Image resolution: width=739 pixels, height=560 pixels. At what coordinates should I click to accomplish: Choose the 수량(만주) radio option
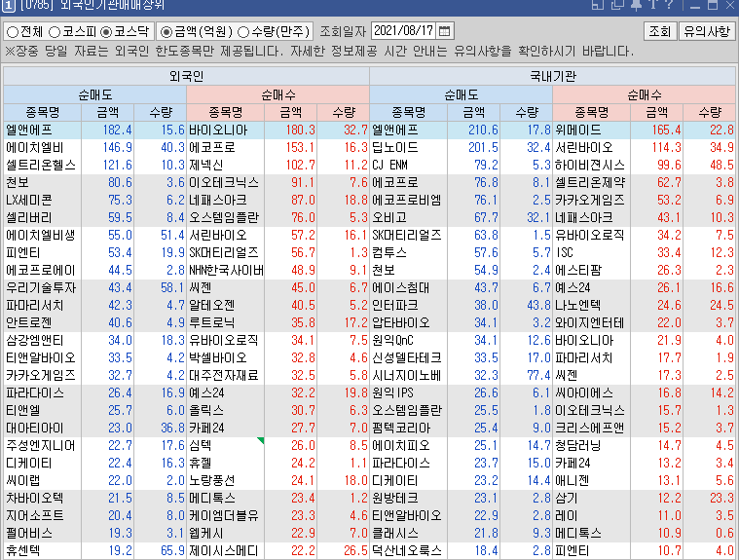pos(243,31)
